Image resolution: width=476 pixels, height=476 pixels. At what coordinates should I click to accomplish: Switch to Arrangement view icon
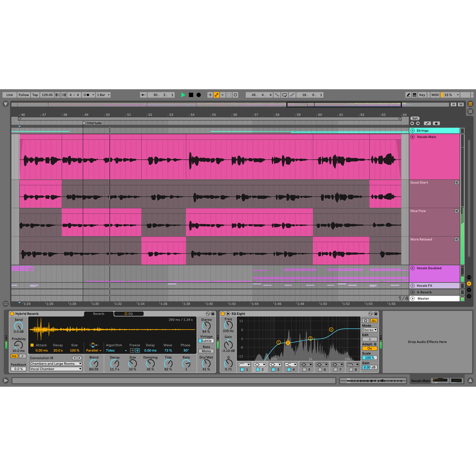pyautogui.click(x=470, y=104)
